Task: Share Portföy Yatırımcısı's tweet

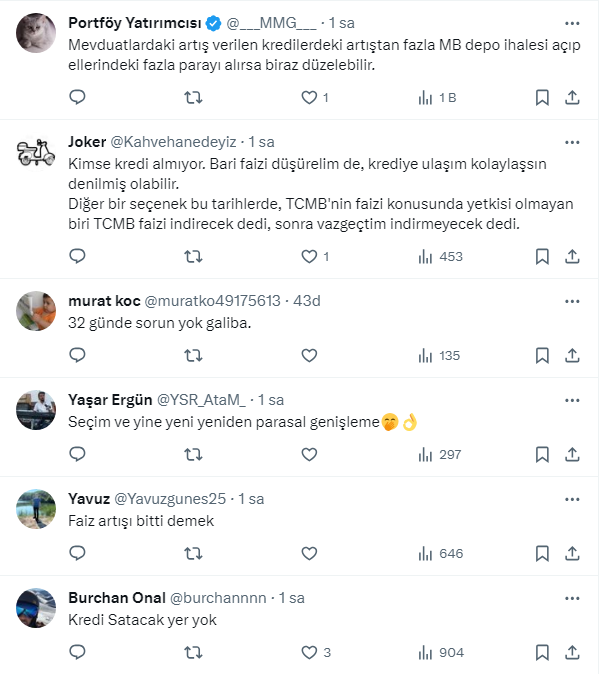Action: pyautogui.click(x=572, y=97)
